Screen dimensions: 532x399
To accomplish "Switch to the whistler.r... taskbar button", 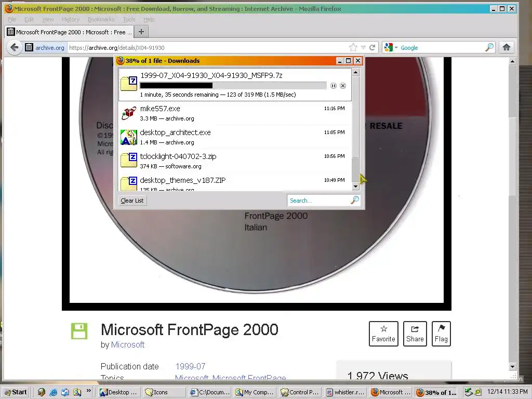I will pos(345,392).
